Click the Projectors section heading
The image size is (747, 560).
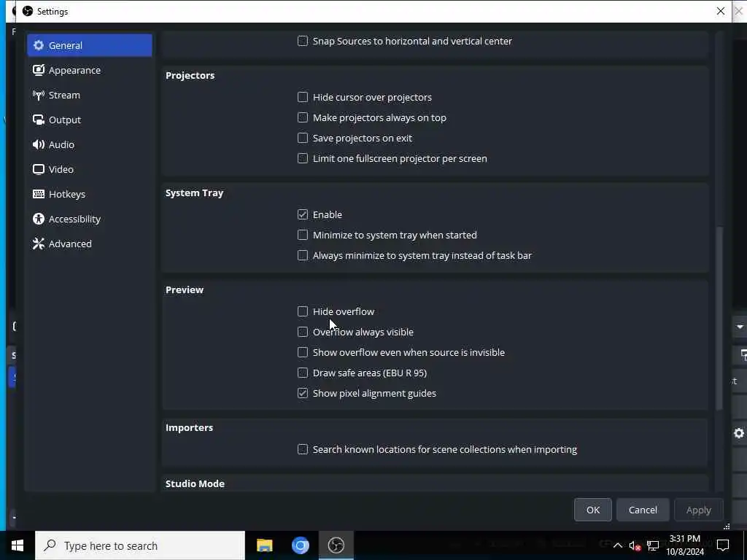pyautogui.click(x=190, y=75)
